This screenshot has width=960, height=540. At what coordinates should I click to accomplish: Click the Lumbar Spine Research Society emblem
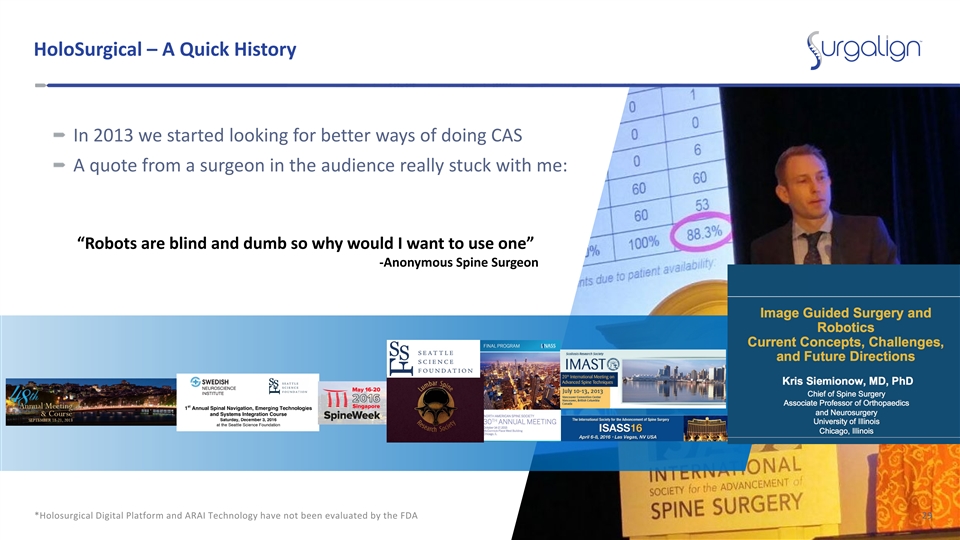pos(435,410)
